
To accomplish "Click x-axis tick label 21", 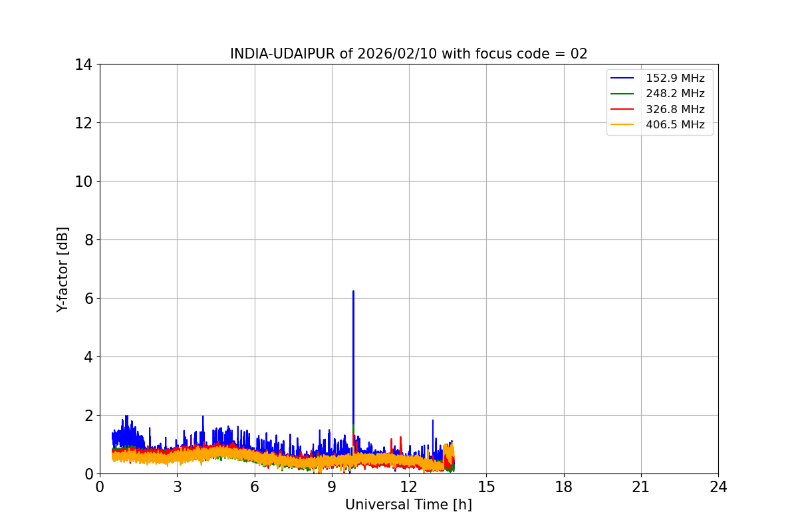I will (x=641, y=487).
